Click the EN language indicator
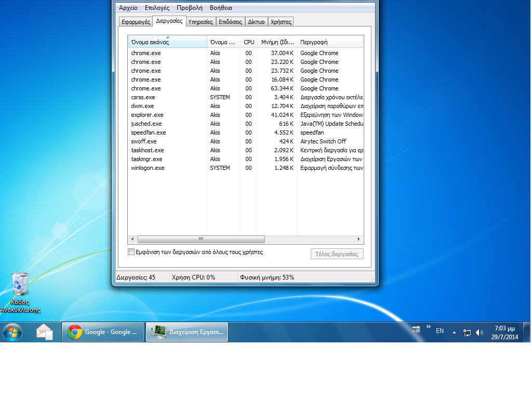Image resolution: width=532 pixels, height=399 pixels. click(440, 331)
